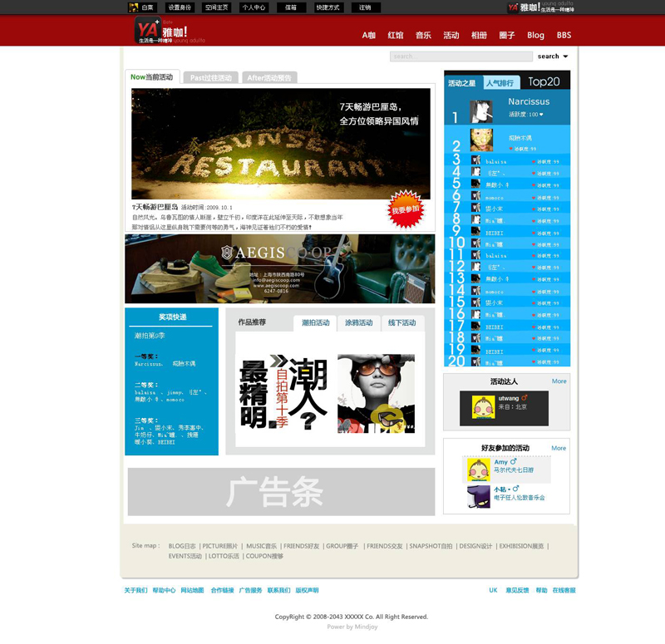Screen dimensions: 665x644
Task: Click utwang's yellow avatar icon
Action: pyautogui.click(x=483, y=406)
